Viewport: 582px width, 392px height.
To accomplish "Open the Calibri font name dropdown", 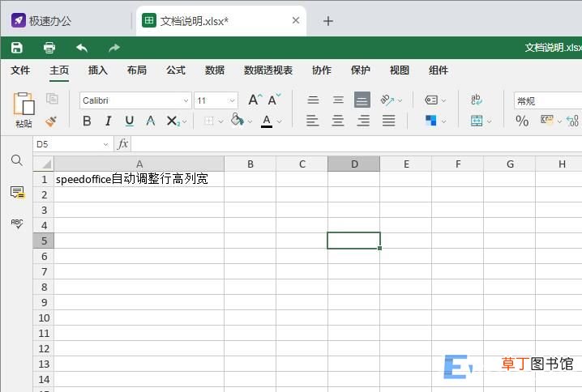I will click(x=186, y=100).
